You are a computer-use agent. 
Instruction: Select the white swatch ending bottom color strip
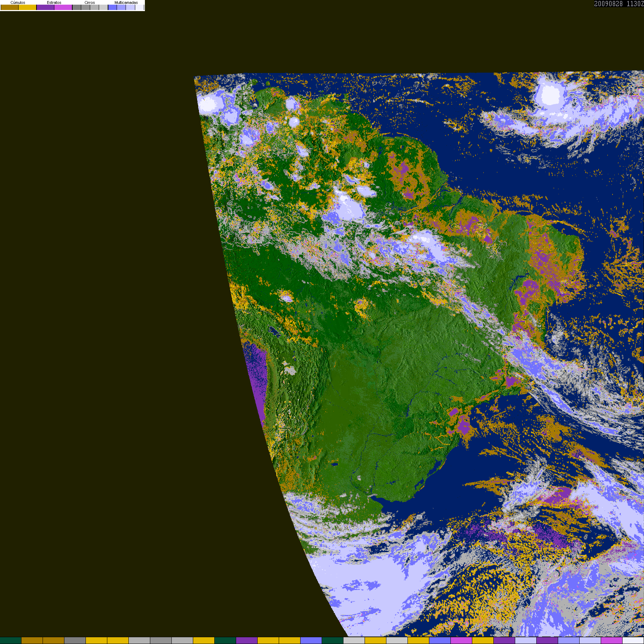pyautogui.click(x=633, y=640)
